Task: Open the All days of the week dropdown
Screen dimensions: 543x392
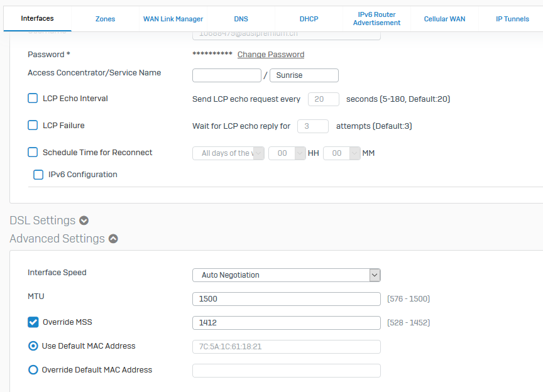Action: (x=228, y=153)
